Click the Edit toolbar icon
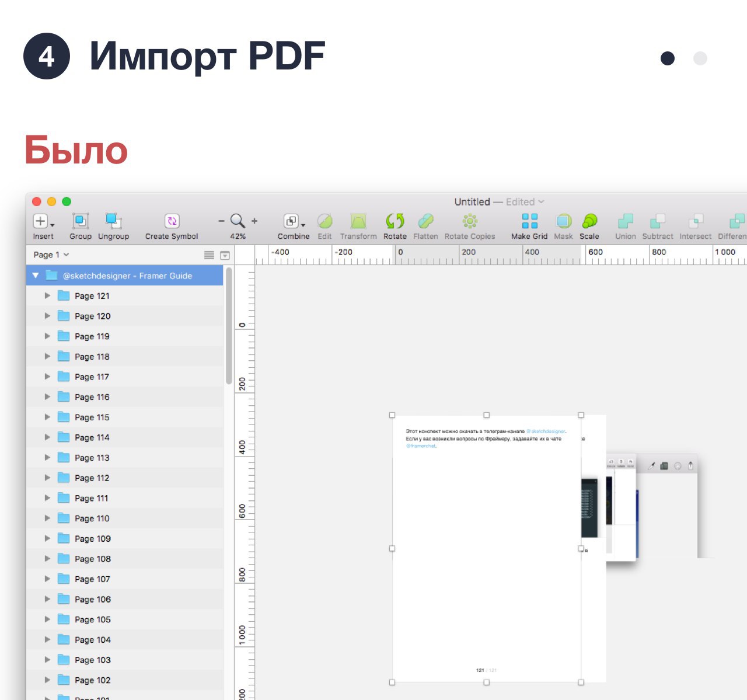 pos(325,221)
